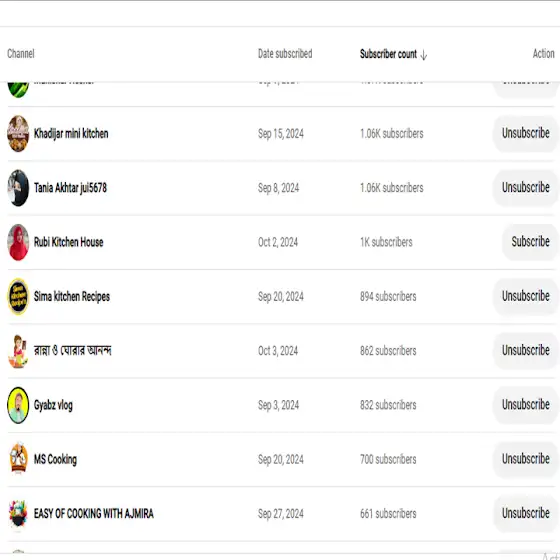This screenshot has width=560, height=560.
Task: Toggle sort arrow beside Subscriber count
Action: pos(424,55)
